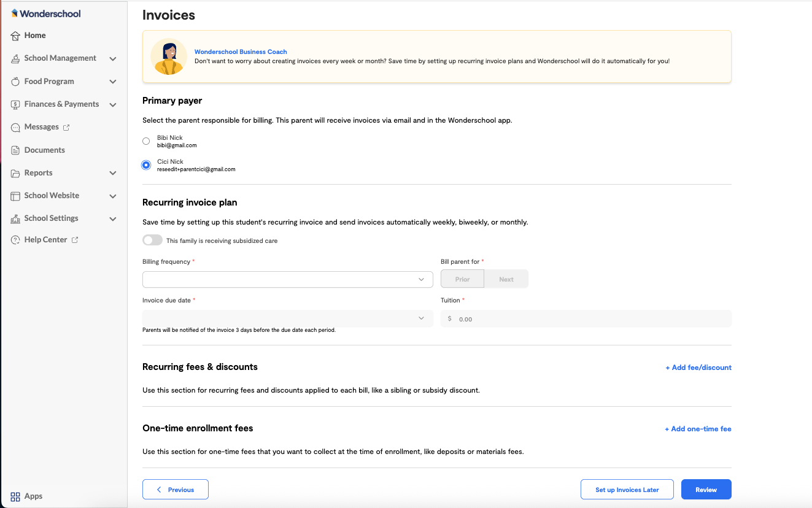Image resolution: width=812 pixels, height=508 pixels.
Task: Click reseedit+parentcici@gmail.com email text
Action: 196,169
